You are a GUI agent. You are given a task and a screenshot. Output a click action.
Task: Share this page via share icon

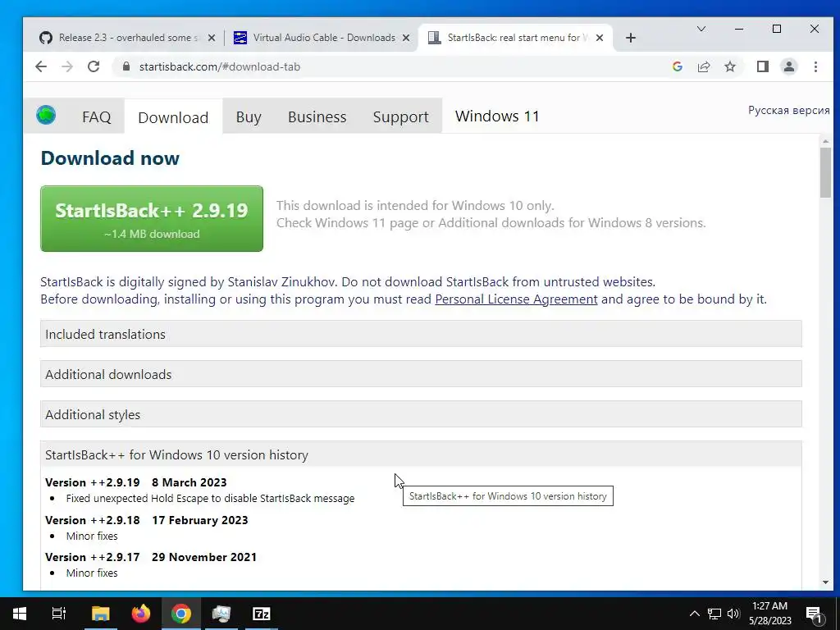[703, 66]
